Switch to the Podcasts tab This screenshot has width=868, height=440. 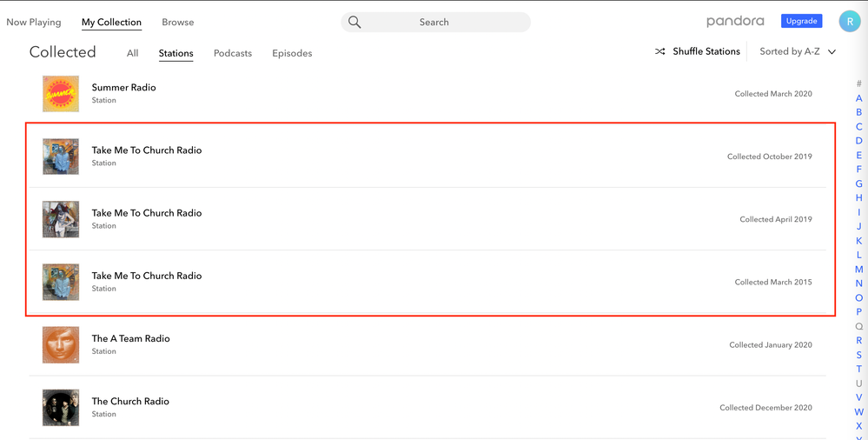click(233, 54)
